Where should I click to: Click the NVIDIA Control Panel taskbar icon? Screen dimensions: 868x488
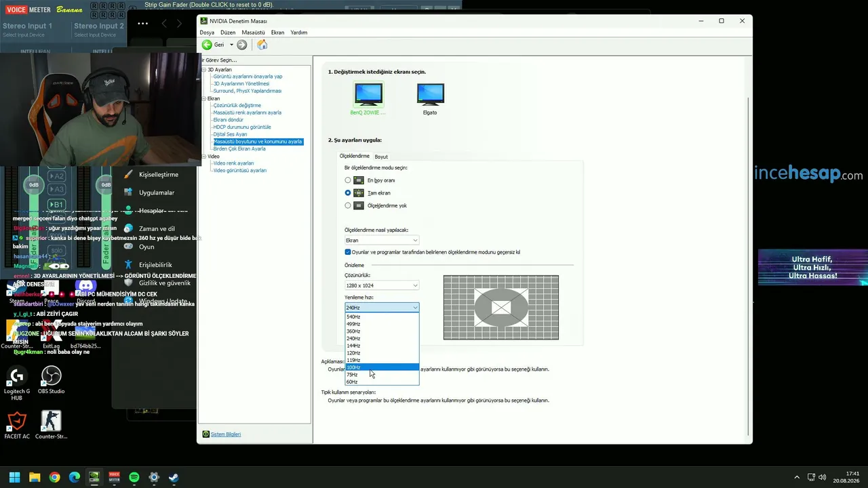94,477
